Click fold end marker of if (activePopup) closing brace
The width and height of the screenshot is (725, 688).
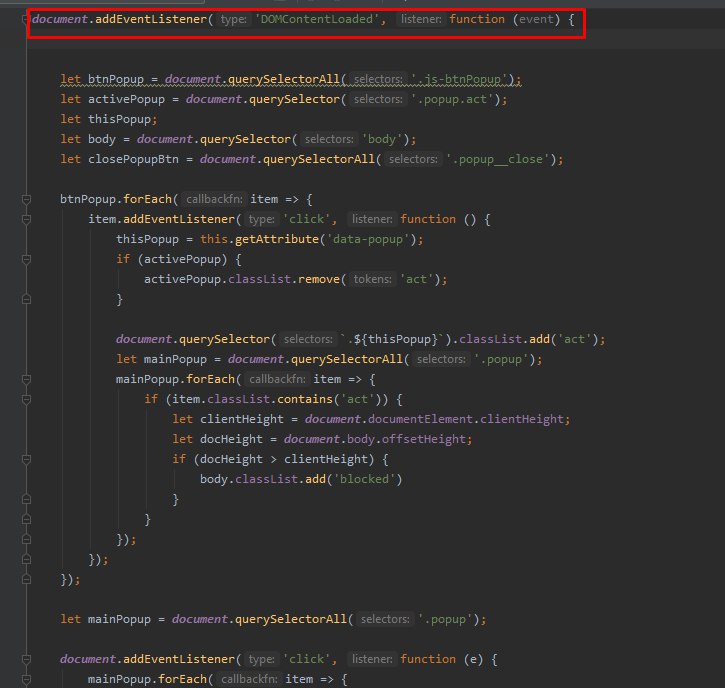point(26,299)
